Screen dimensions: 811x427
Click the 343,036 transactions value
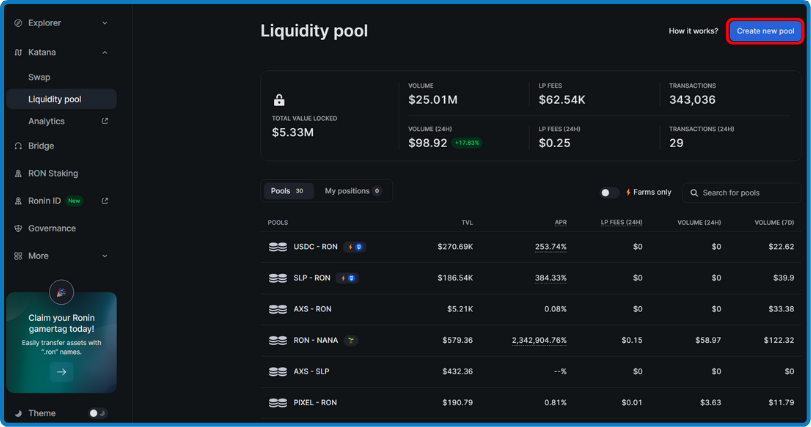coord(693,100)
